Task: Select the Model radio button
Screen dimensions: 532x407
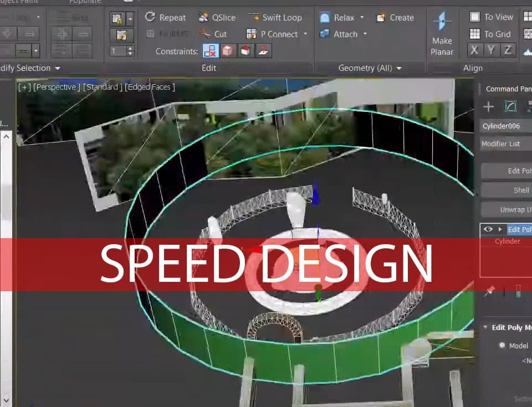Action: (502, 346)
